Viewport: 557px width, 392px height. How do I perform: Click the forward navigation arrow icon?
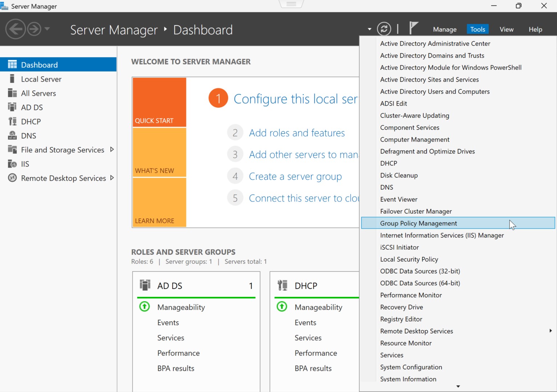(x=34, y=29)
